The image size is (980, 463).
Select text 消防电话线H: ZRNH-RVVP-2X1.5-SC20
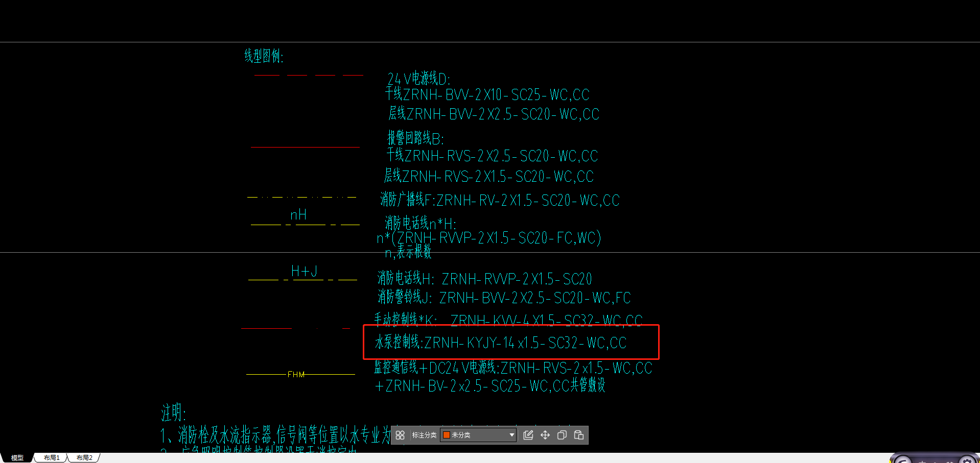(x=484, y=279)
